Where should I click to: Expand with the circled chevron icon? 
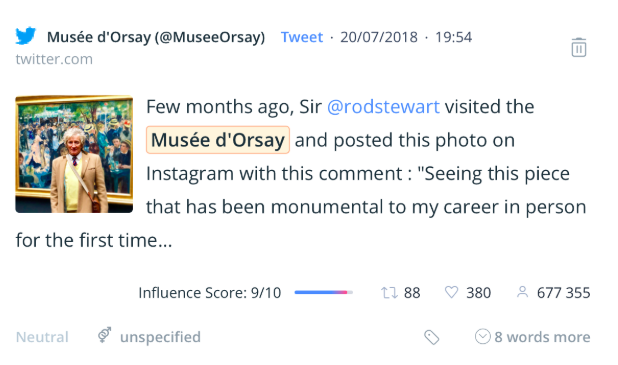[482, 337]
